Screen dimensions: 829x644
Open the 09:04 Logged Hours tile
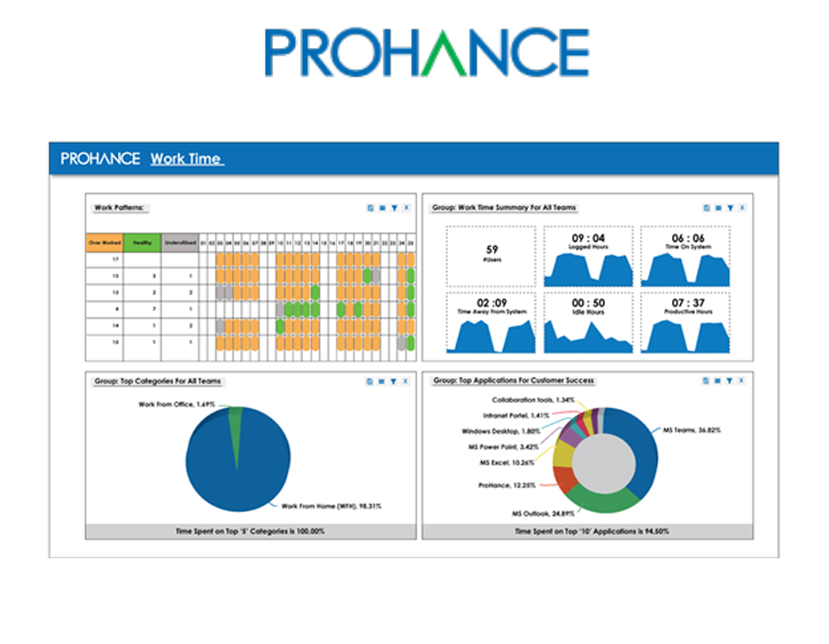(588, 256)
